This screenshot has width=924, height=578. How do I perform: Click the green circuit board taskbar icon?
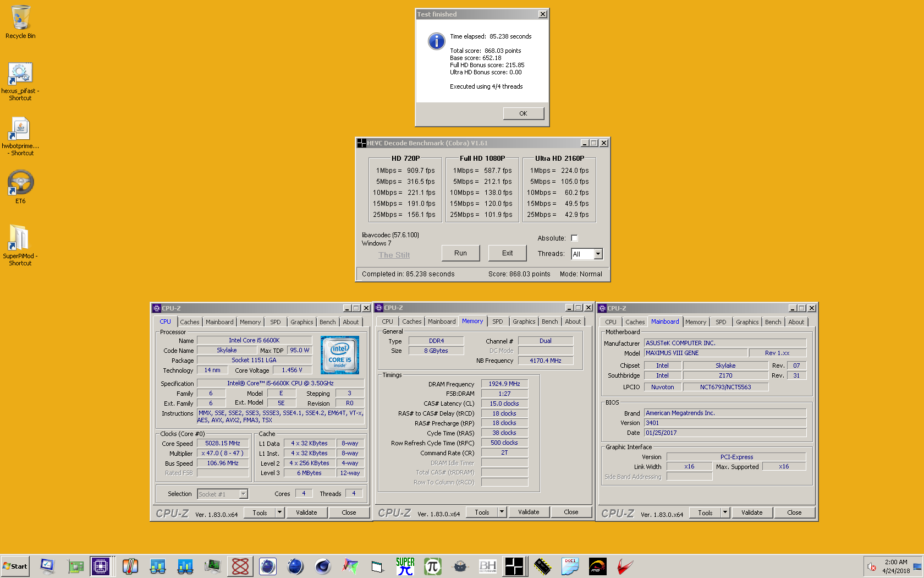click(75, 566)
